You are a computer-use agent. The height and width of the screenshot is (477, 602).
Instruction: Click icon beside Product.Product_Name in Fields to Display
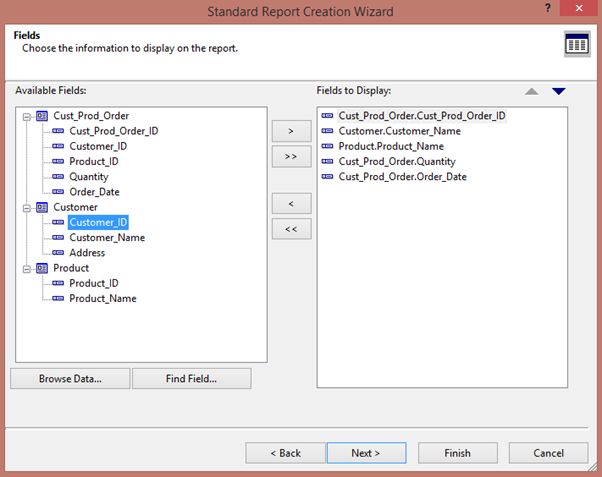327,146
